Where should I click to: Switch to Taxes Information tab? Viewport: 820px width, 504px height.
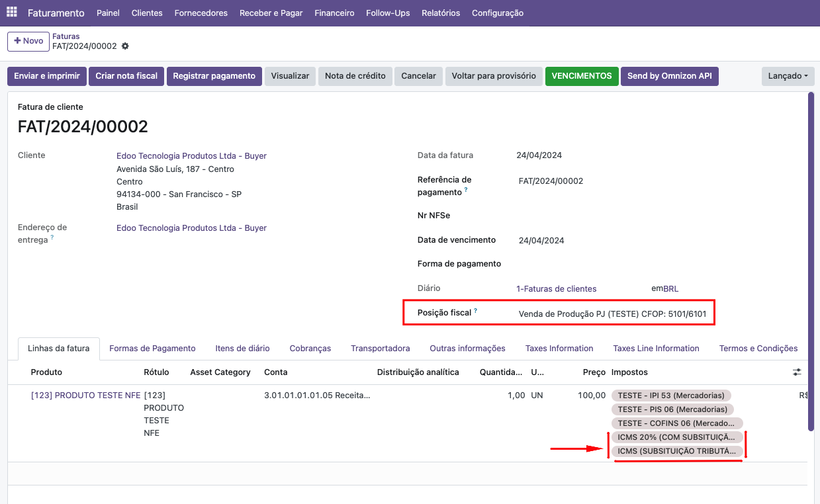point(559,349)
